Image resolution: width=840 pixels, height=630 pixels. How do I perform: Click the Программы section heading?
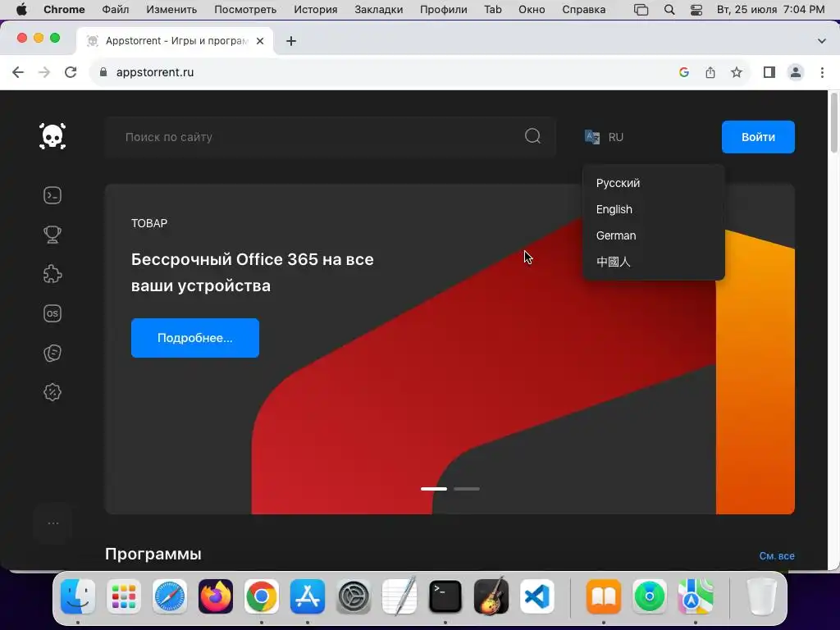tap(153, 554)
